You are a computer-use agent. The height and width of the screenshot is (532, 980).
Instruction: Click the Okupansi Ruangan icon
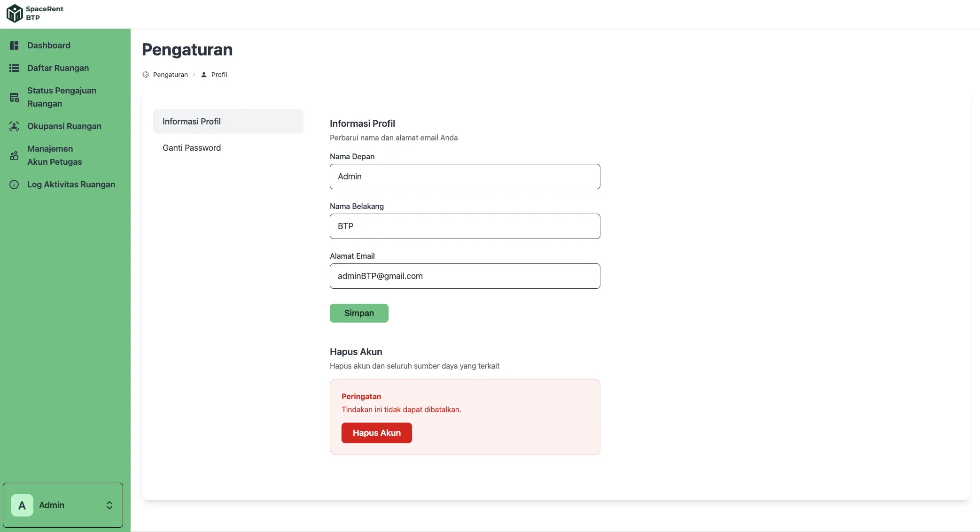[14, 126]
